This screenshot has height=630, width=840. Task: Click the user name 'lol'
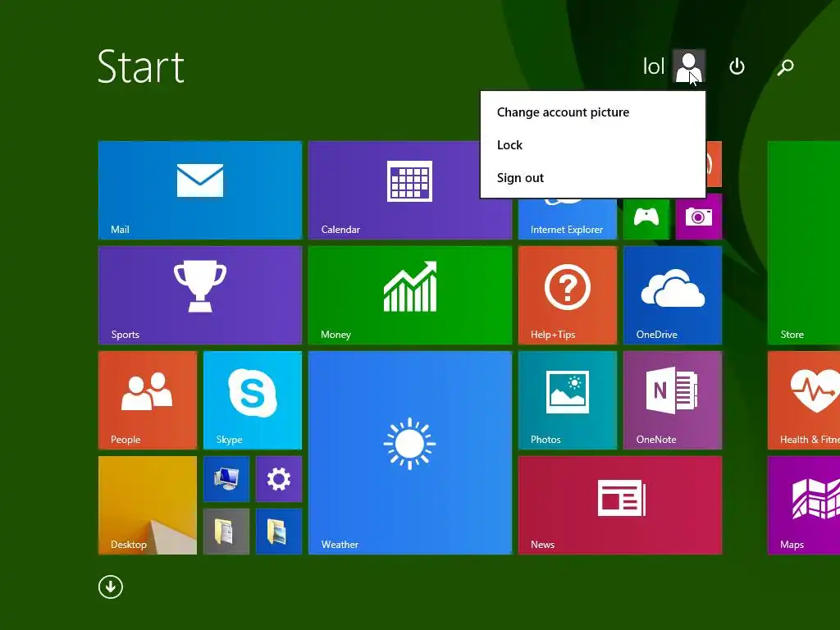click(x=654, y=66)
